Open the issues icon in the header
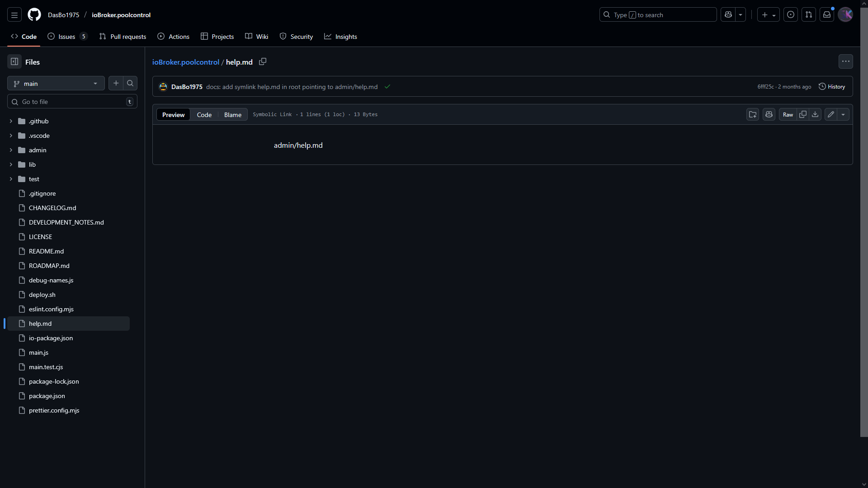Viewport: 868px width, 488px height. coord(790,14)
